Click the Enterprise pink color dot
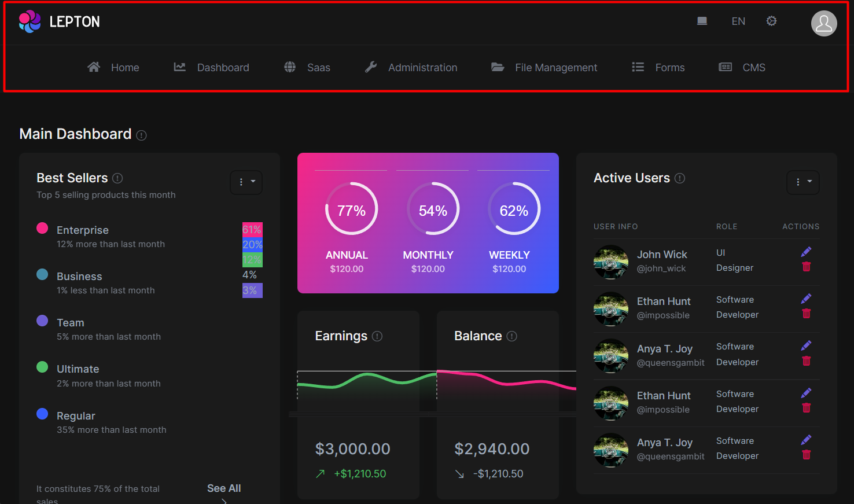 click(x=42, y=228)
